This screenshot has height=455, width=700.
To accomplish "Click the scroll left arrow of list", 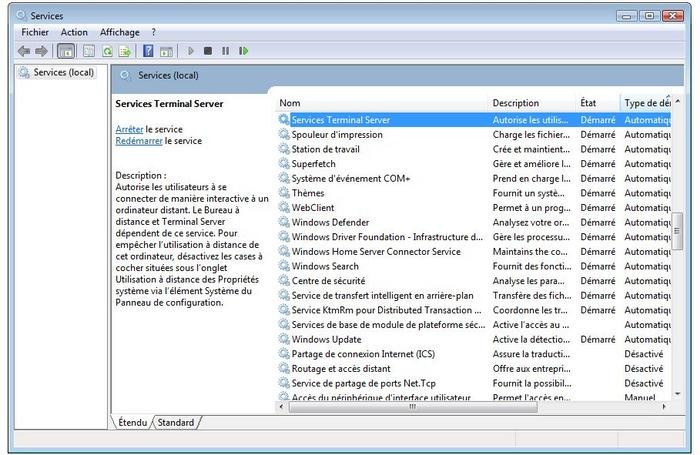I will (x=281, y=407).
